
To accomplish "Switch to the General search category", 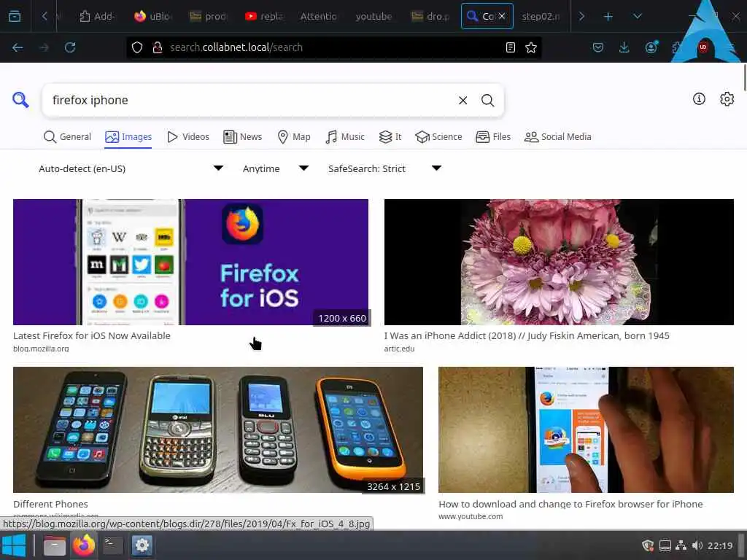I will (x=67, y=137).
